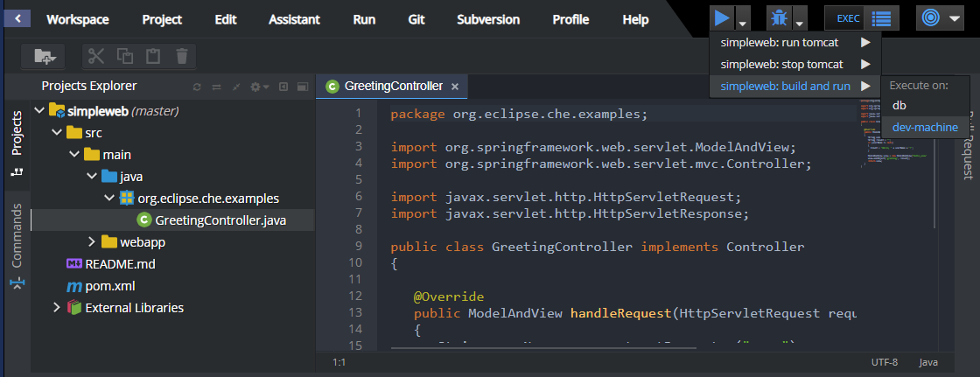
Task: Click the blue Run play button
Action: 722,18
